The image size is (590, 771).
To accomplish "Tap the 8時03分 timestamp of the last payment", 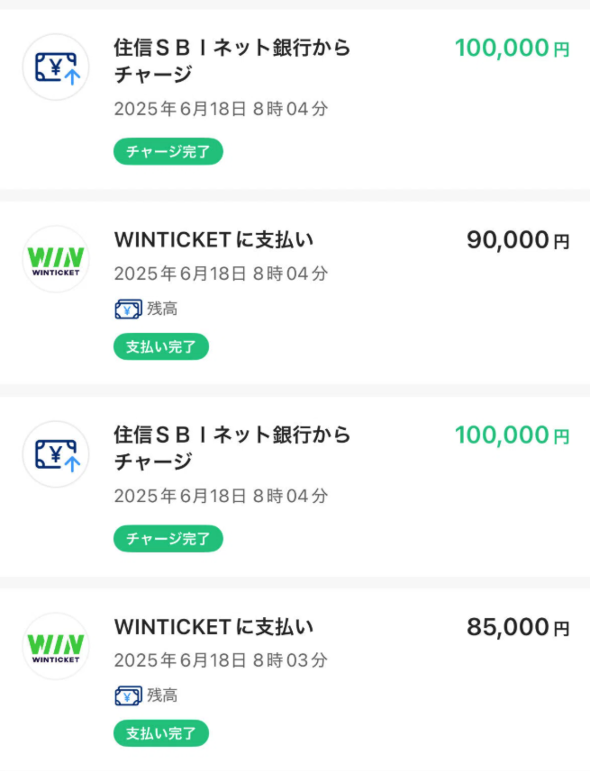I will [290, 660].
